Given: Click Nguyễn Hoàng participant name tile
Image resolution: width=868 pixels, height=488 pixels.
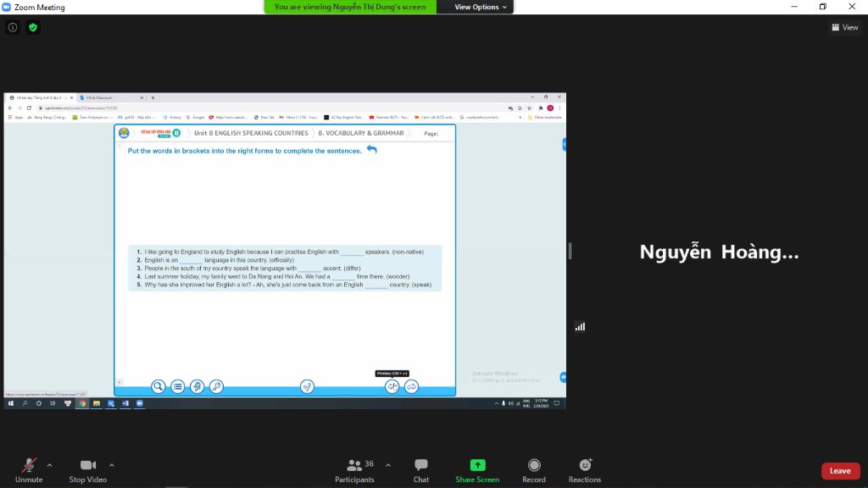Looking at the screenshot, I should [719, 252].
